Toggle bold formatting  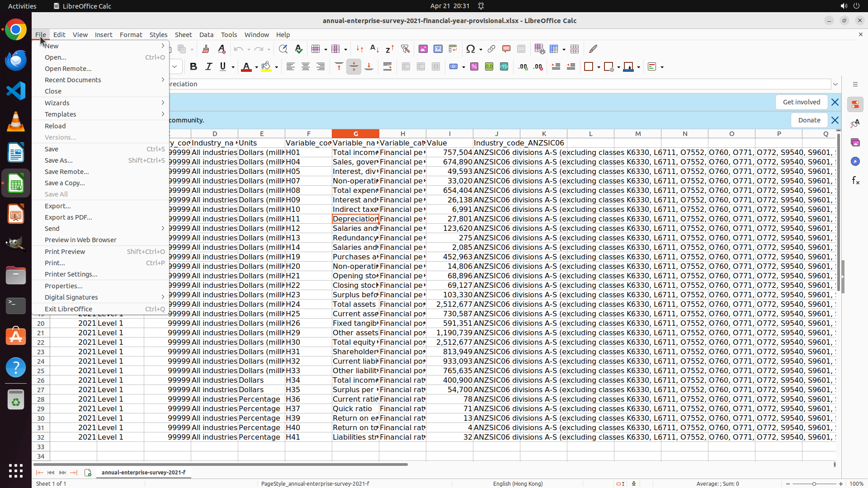(x=193, y=67)
